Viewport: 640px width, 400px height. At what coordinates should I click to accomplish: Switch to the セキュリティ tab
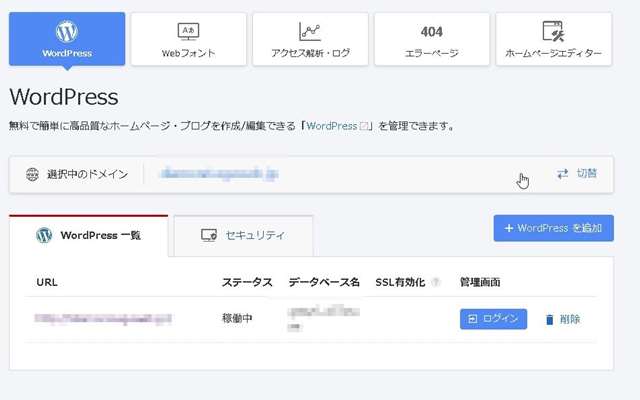pyautogui.click(x=243, y=236)
